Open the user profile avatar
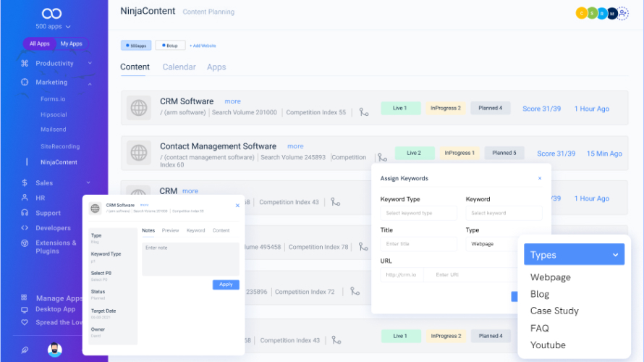This screenshot has height=362, width=644. pos(54,350)
